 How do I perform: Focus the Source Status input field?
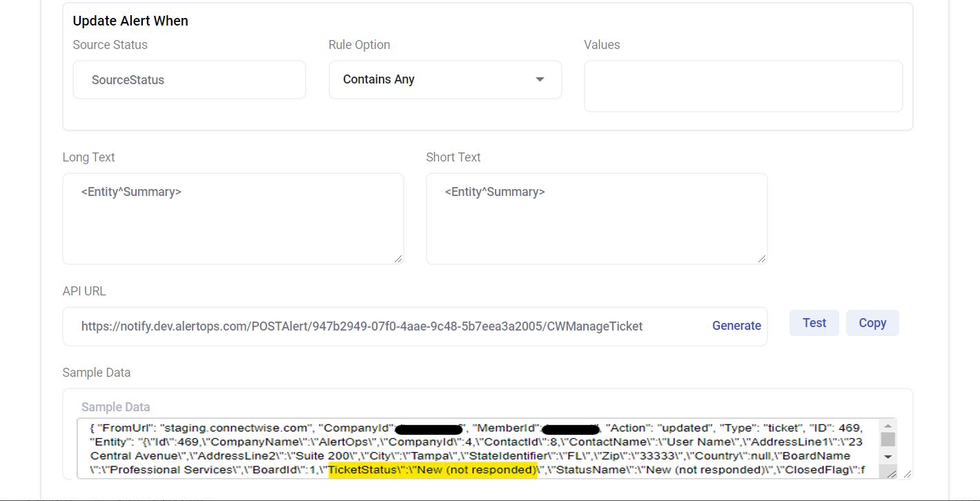coord(189,80)
